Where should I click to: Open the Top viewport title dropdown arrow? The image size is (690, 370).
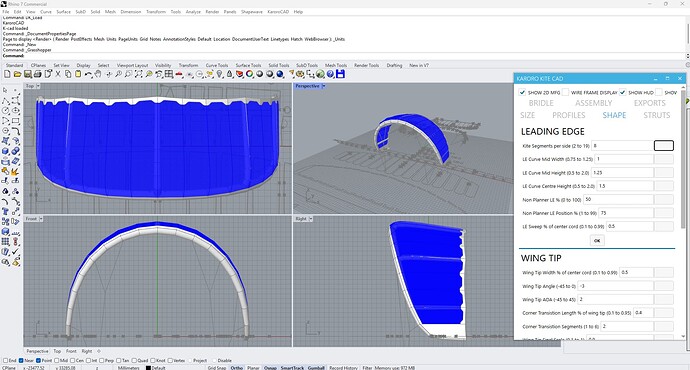pyautogui.click(x=38, y=86)
